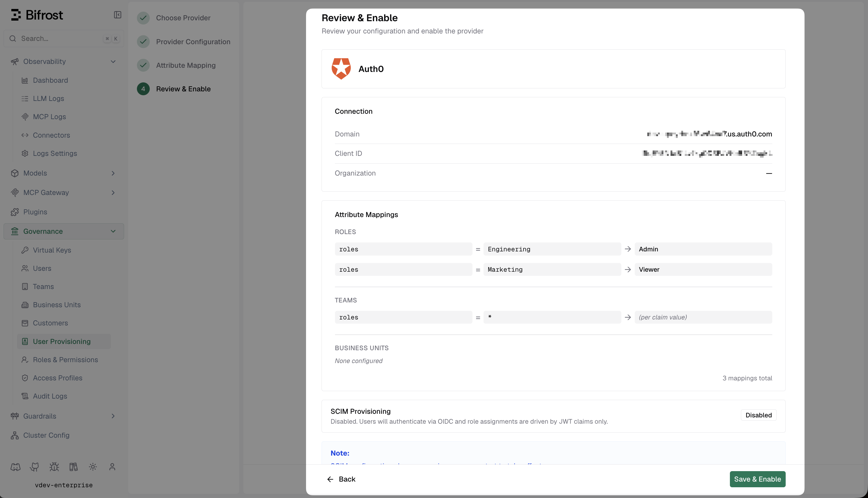Click the Access Profiles shield icon

pos(25,378)
